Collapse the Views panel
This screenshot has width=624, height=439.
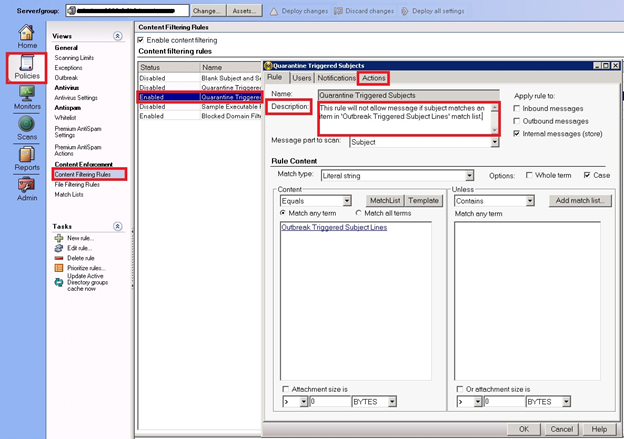[118, 34]
